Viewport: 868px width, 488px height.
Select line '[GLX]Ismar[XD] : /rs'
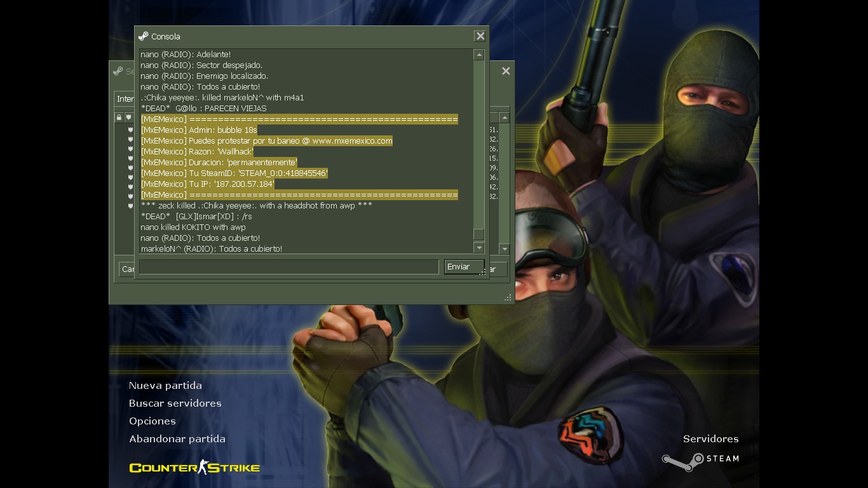[196, 217]
